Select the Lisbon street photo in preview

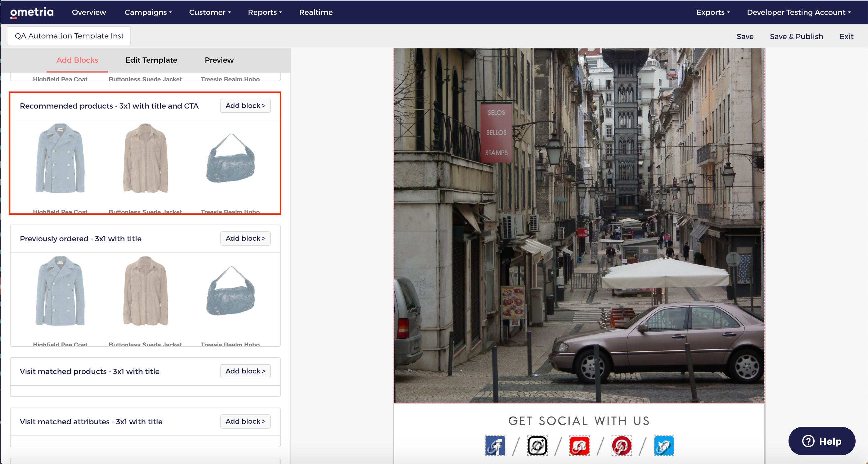tap(579, 225)
